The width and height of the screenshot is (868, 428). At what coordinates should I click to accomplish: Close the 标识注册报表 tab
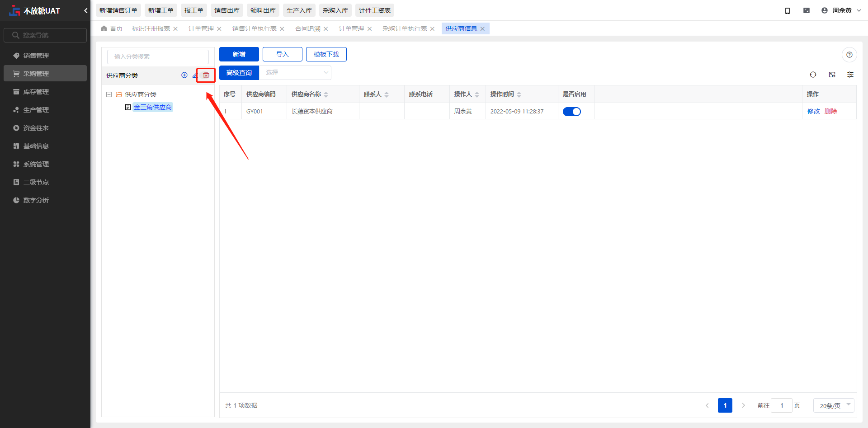point(175,28)
